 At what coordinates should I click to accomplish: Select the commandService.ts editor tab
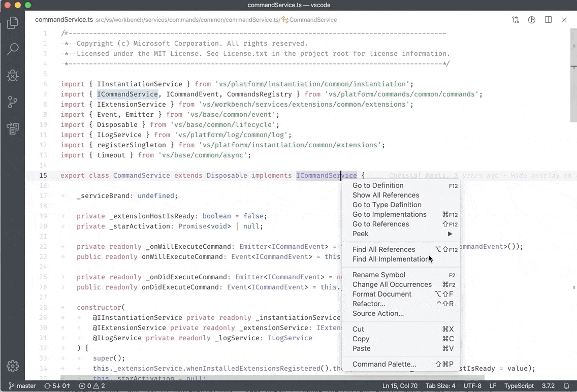click(x=64, y=19)
